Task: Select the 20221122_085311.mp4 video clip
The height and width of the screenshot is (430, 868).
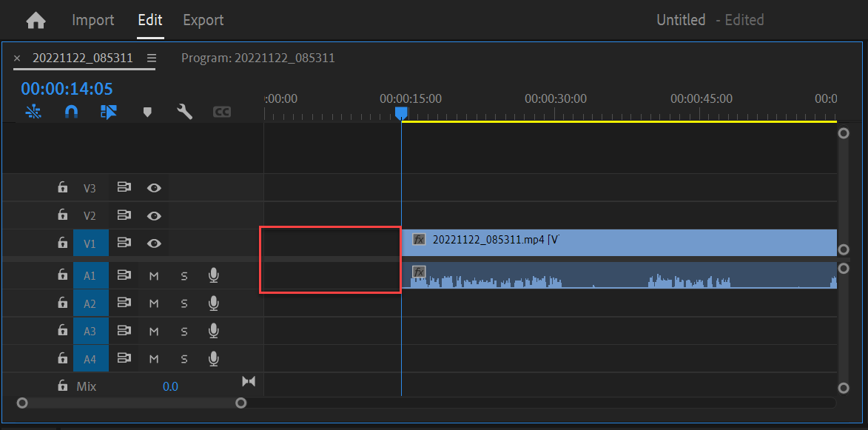Action: pyautogui.click(x=619, y=243)
